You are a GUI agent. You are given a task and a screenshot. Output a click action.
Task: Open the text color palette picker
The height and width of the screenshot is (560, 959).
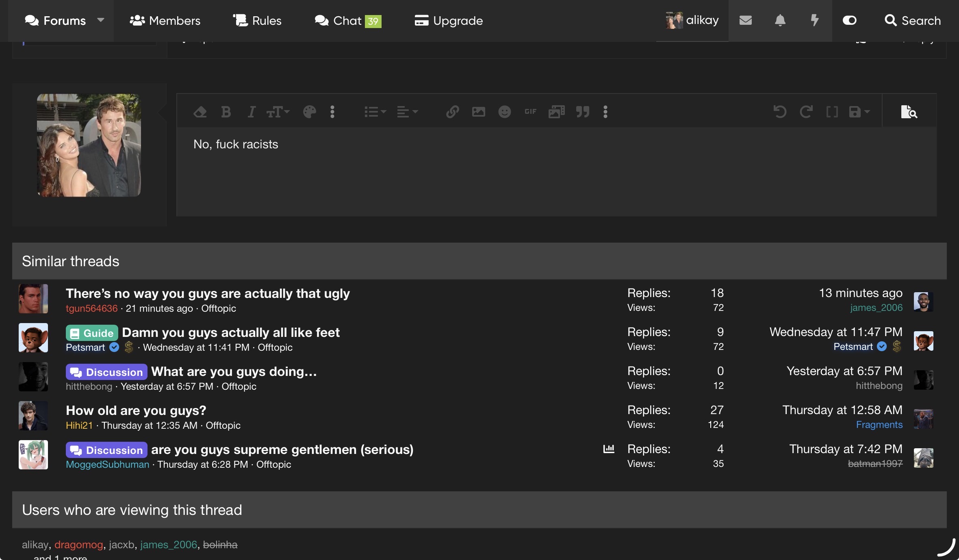coord(309,112)
